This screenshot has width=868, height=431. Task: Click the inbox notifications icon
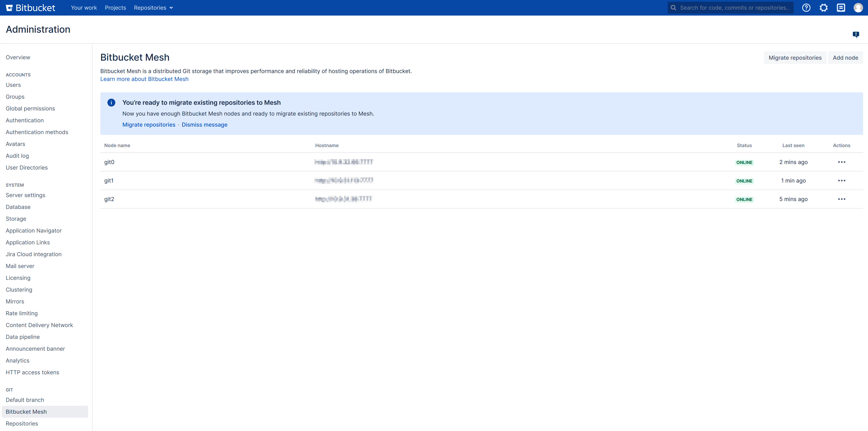click(x=841, y=8)
